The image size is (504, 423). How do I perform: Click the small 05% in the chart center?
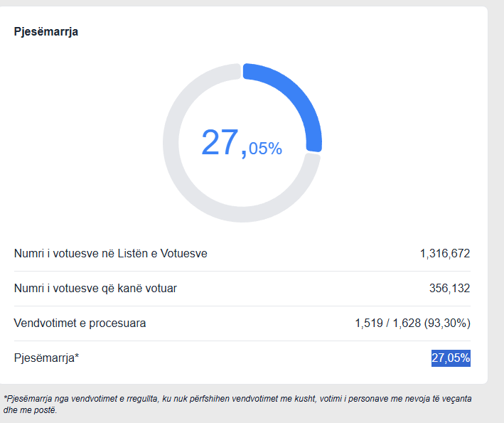(265, 149)
